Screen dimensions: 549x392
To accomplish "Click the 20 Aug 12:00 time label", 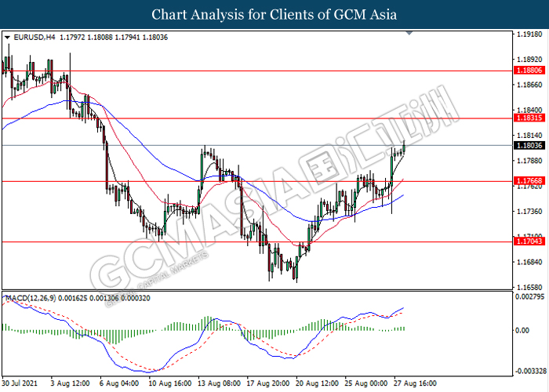I will (x=317, y=383).
